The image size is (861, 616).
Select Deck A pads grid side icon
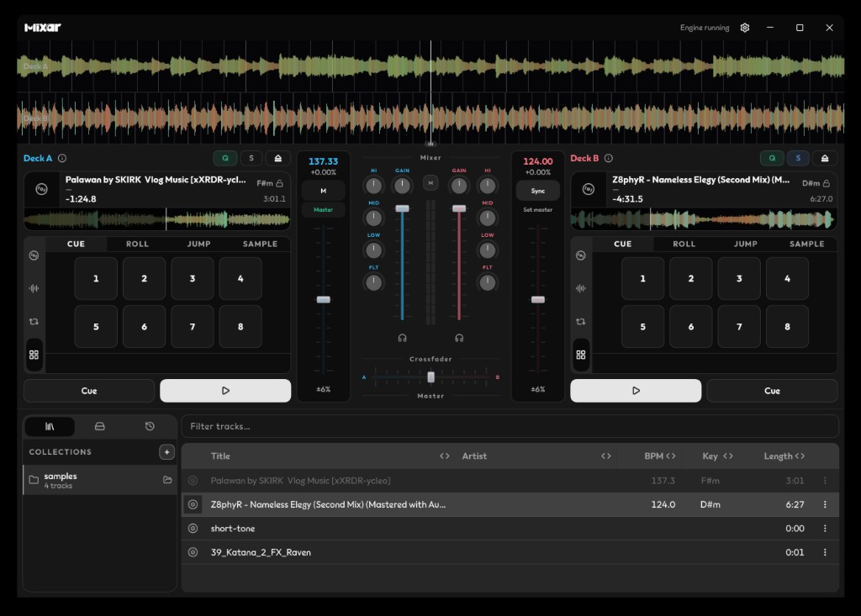coord(34,355)
